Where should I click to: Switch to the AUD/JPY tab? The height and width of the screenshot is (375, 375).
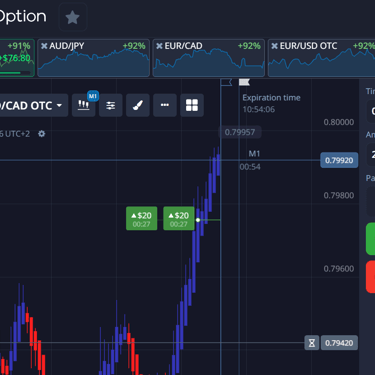coord(94,58)
